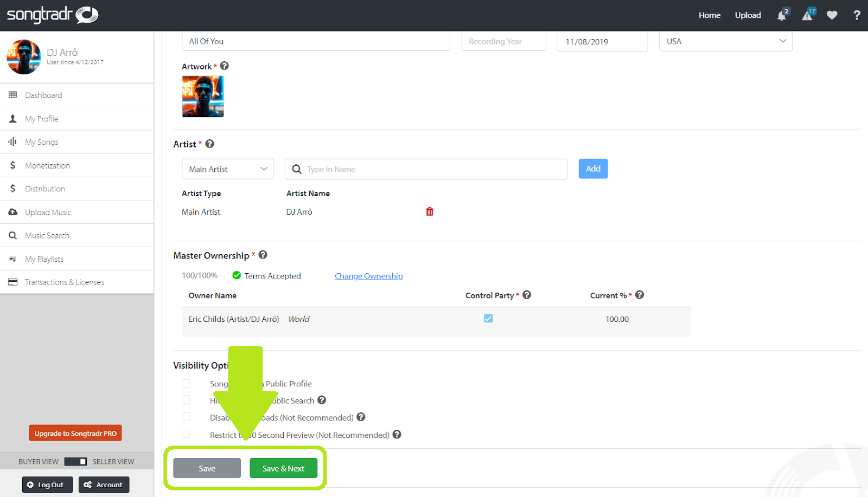
Task: Click the Songtradr logo
Action: (x=52, y=15)
